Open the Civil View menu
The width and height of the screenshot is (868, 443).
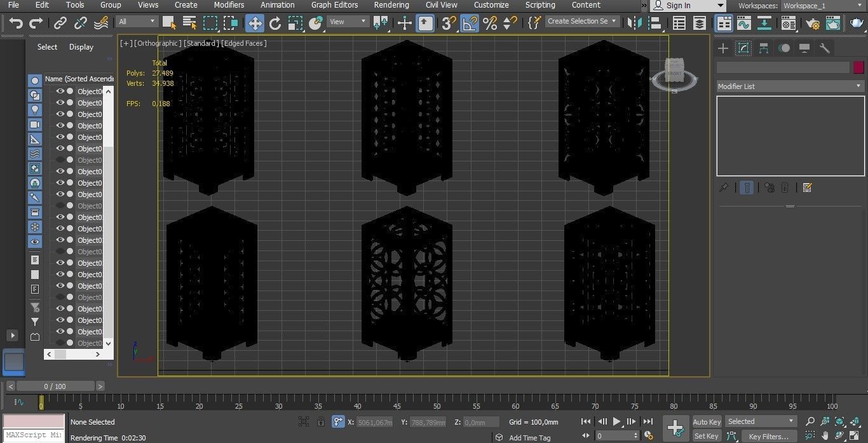(x=441, y=5)
